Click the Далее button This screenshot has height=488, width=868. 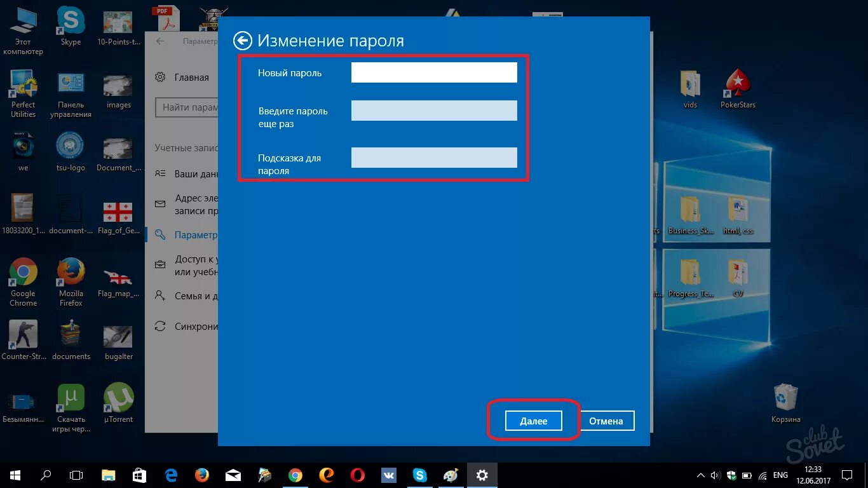(534, 421)
